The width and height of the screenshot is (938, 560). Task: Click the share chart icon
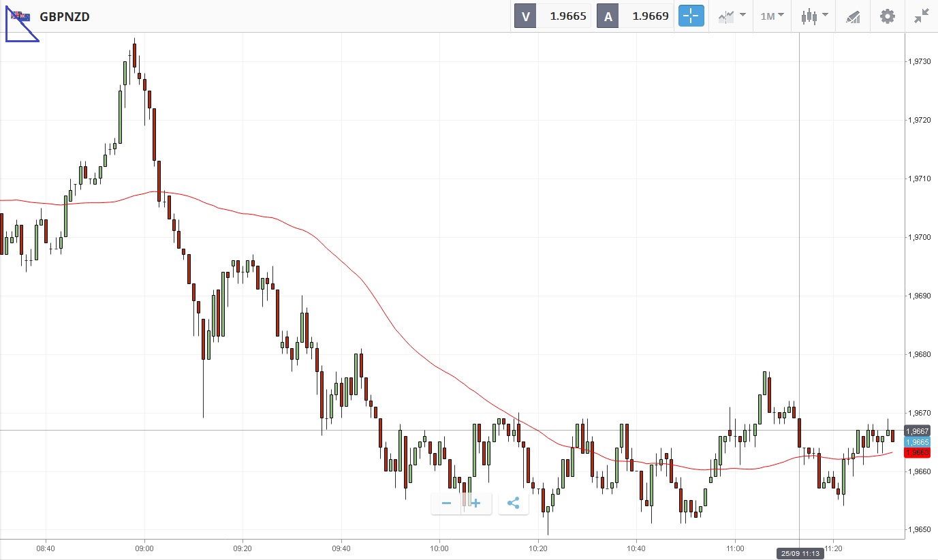(x=514, y=503)
